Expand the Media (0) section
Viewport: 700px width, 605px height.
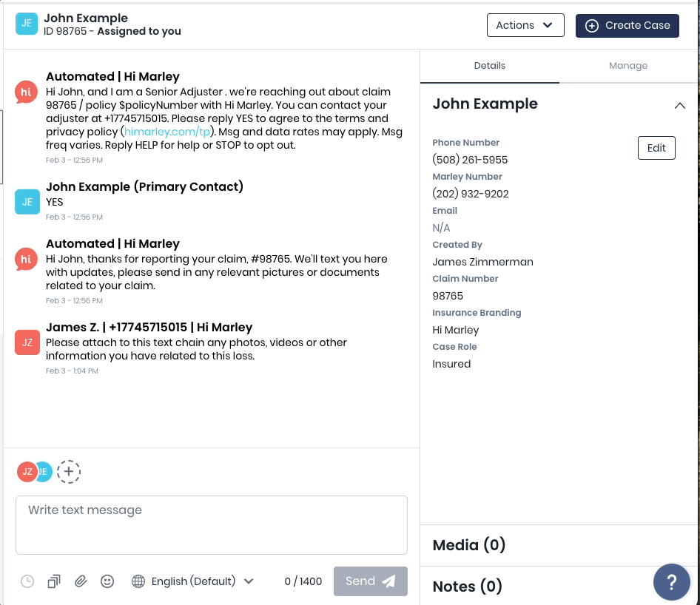tap(469, 545)
